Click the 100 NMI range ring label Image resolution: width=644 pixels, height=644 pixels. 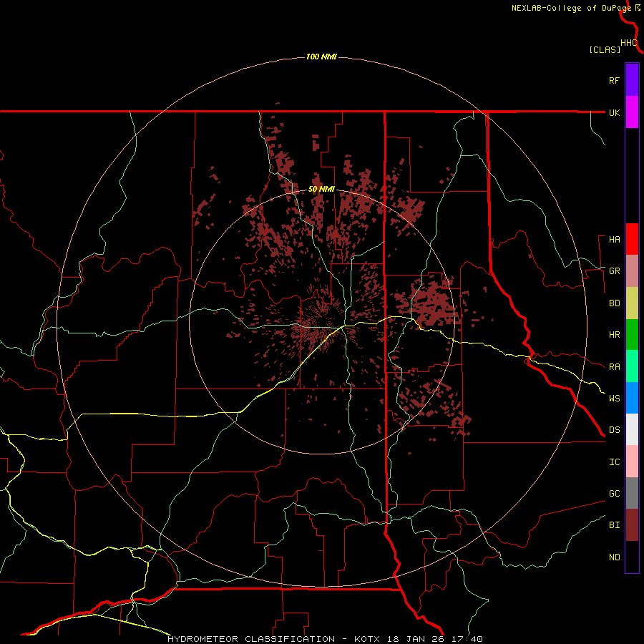pyautogui.click(x=321, y=57)
